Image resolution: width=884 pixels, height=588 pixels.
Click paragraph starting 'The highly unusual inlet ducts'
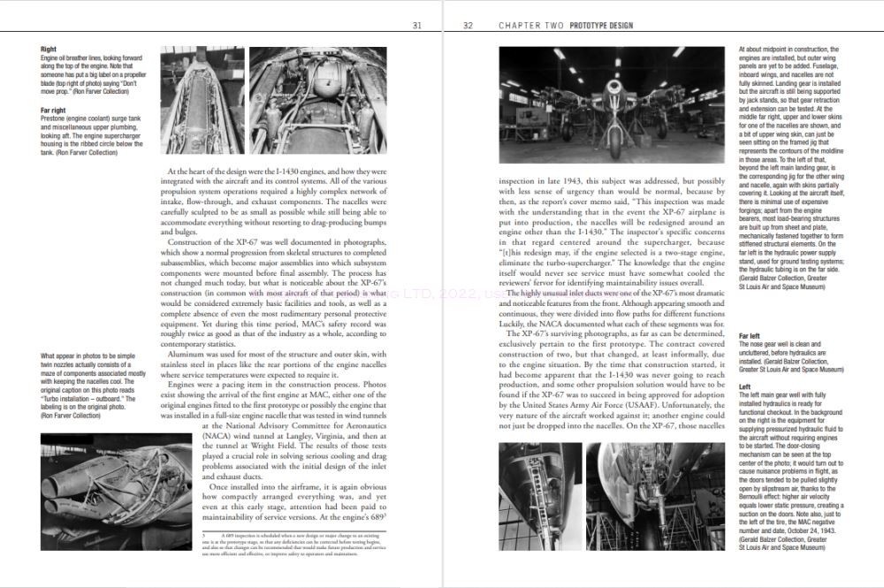612,309
